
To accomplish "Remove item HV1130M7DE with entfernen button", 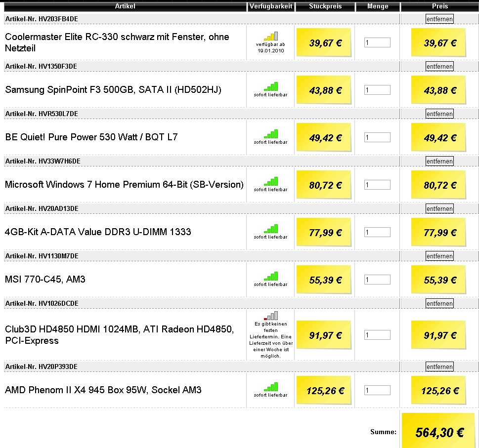I will coord(439,256).
